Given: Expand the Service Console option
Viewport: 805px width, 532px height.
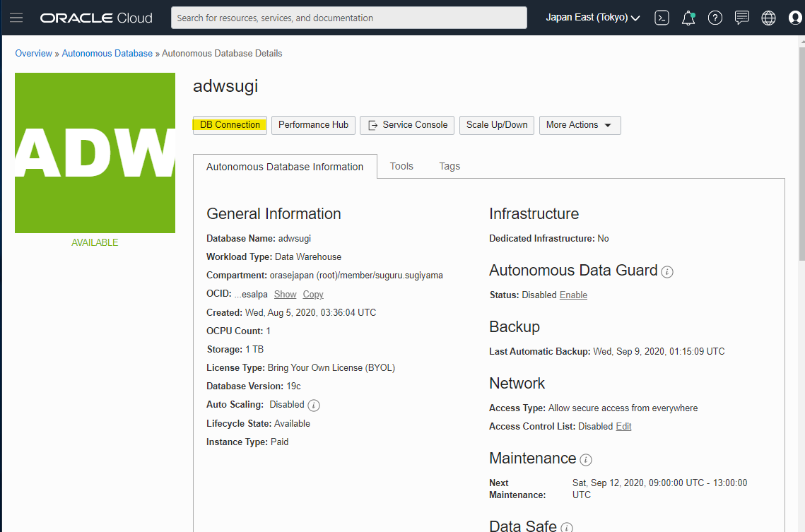Looking at the screenshot, I should (x=406, y=125).
